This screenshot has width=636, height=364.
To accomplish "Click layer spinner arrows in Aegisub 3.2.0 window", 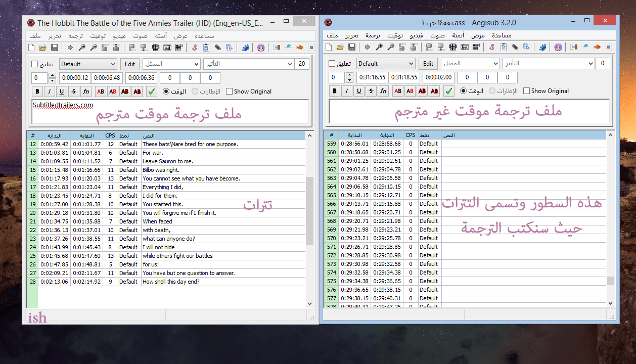I will click(349, 77).
